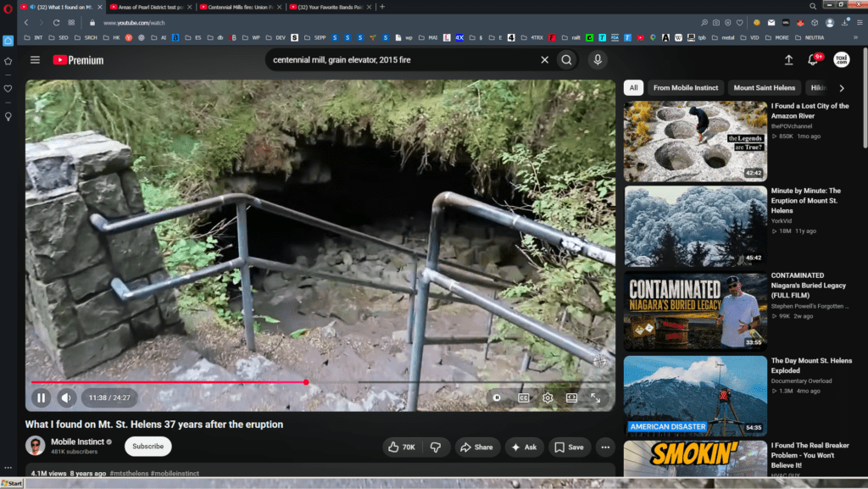
Task: Switch to theater mode
Action: 571,397
